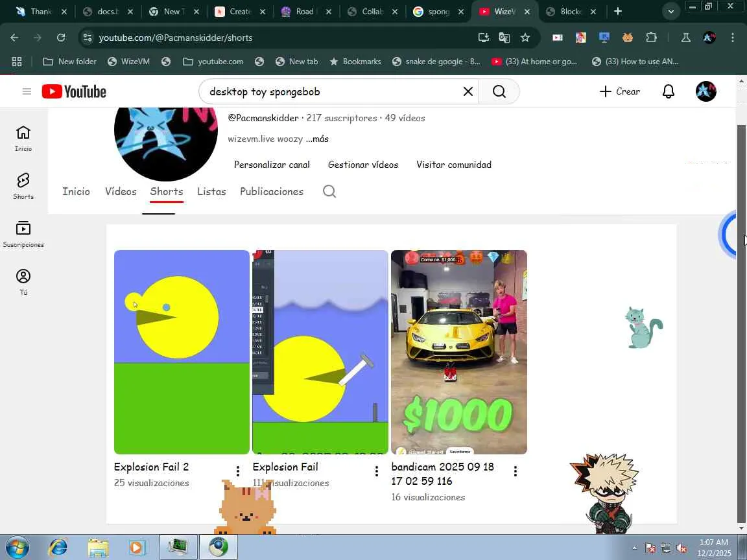Open options menu for Explosion Fail
The height and width of the screenshot is (560, 747).
(376, 471)
